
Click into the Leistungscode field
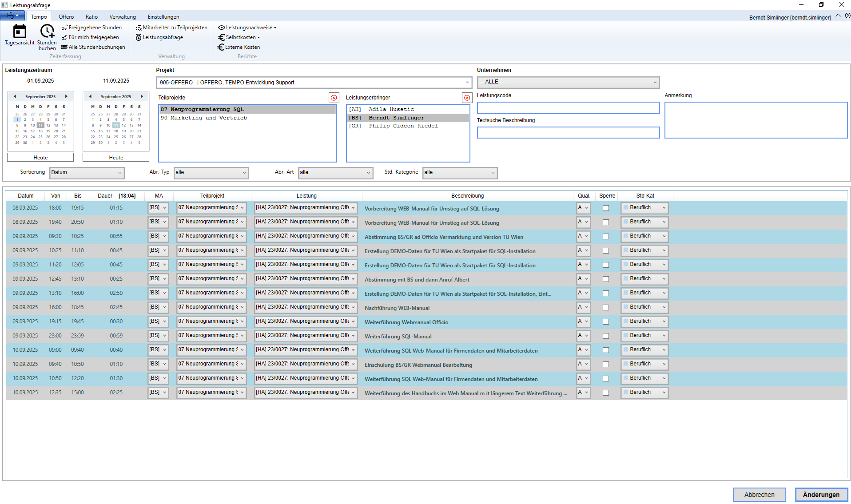pos(568,108)
